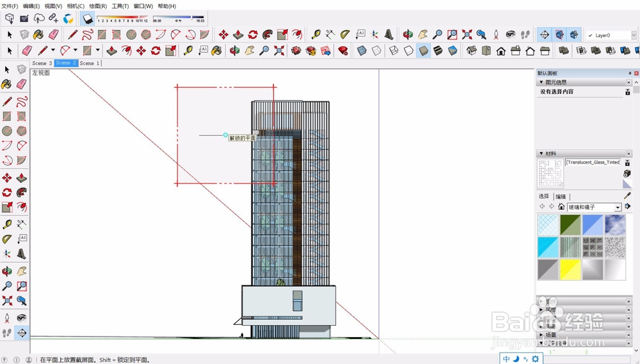Select the Zoom Extents tool in left toolbar
This screenshot has width=640, height=364.
(7, 301)
